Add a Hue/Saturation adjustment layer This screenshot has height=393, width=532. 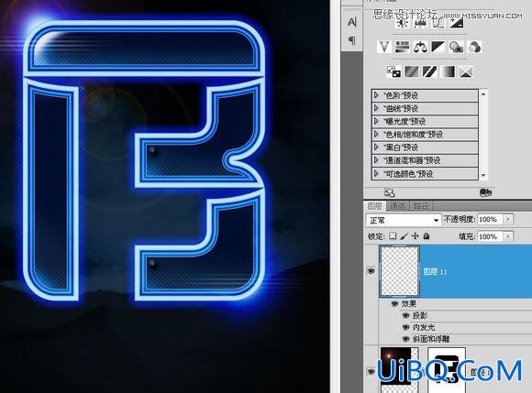tap(403, 47)
